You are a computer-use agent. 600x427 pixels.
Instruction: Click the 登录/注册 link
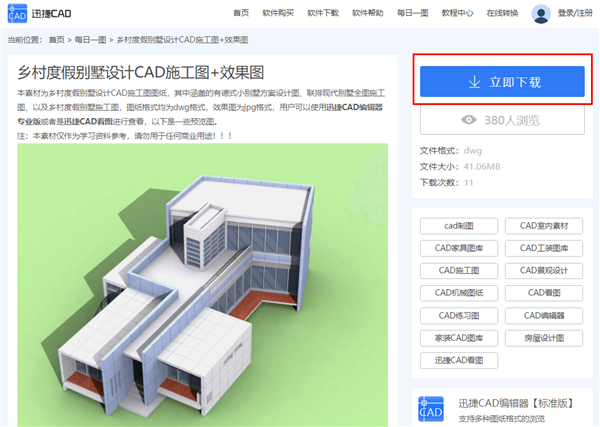[x=575, y=13]
